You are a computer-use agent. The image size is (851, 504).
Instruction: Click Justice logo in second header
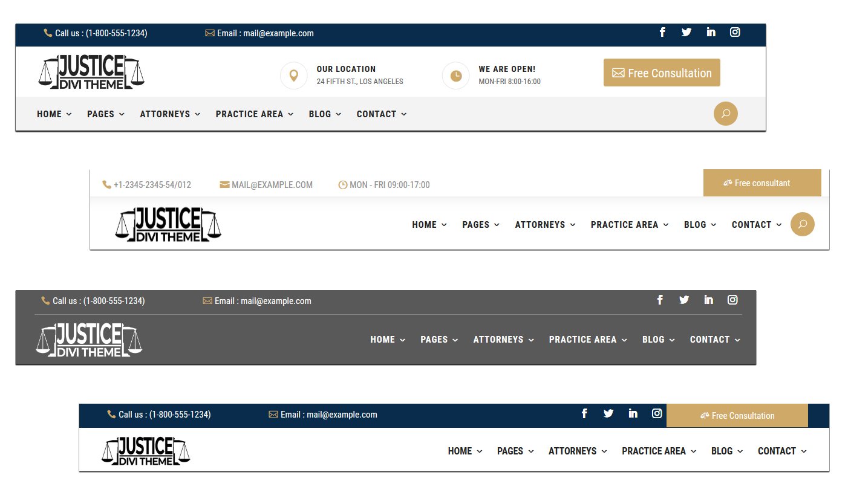tap(168, 225)
